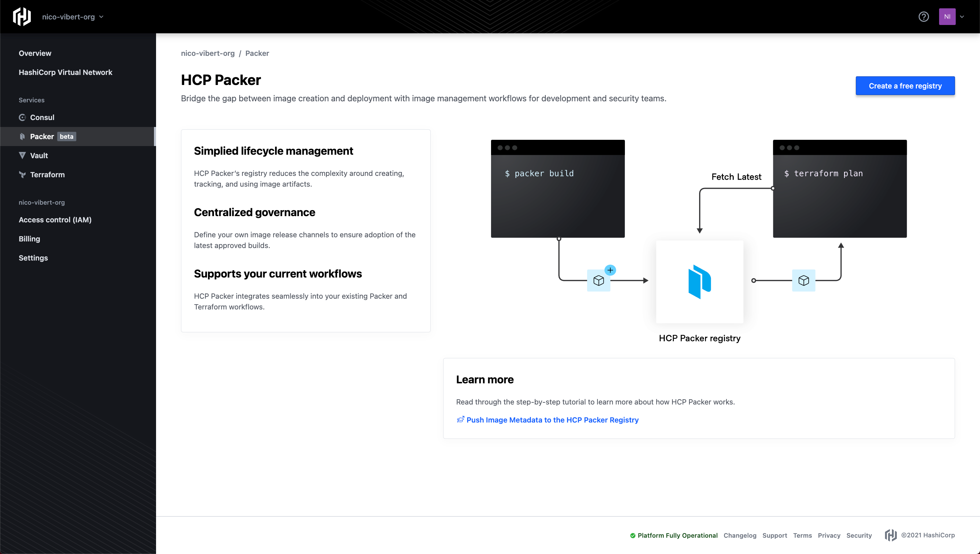
Task: Open Push Image Metadata tutorial link
Action: [552, 420]
